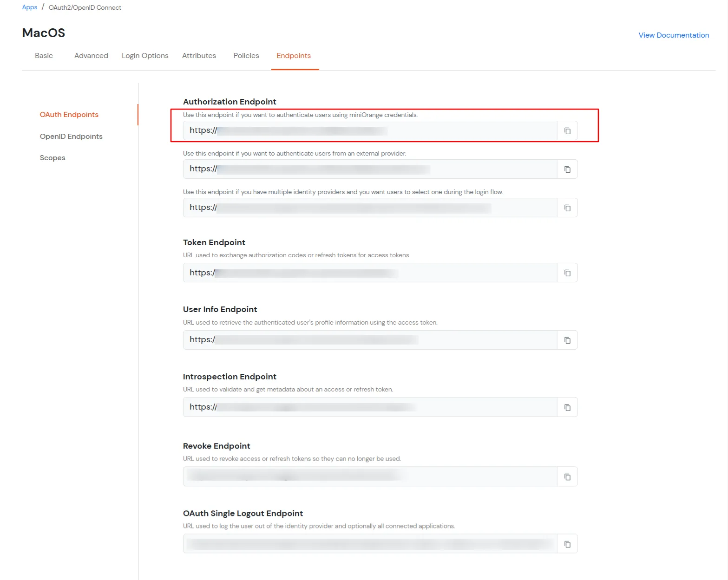Copy the multiple identity providers endpoint URL
This screenshot has height=580, width=728.
pyautogui.click(x=567, y=208)
